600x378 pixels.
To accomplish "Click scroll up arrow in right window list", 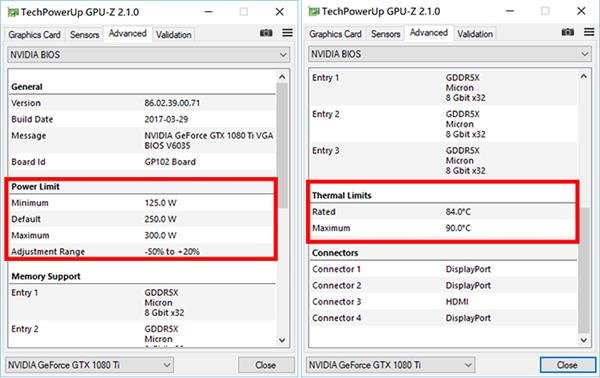I will 584,76.
